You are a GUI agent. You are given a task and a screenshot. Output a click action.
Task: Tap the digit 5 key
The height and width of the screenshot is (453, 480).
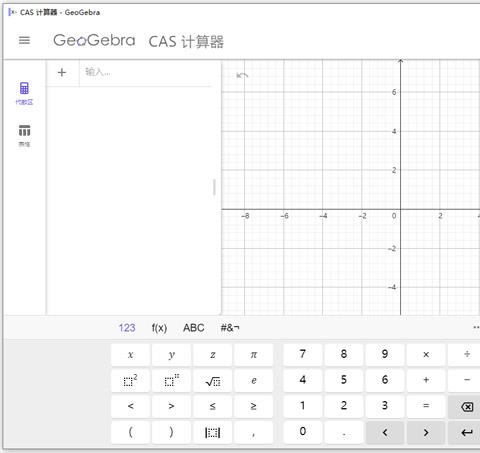click(344, 380)
